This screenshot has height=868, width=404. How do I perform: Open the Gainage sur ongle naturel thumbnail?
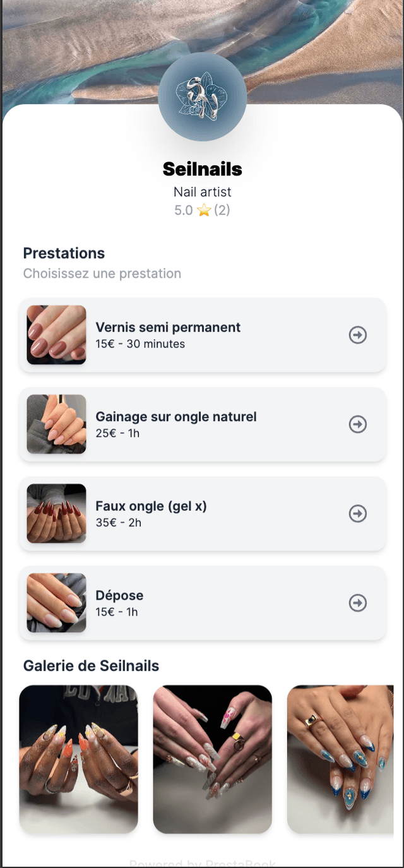point(56,424)
